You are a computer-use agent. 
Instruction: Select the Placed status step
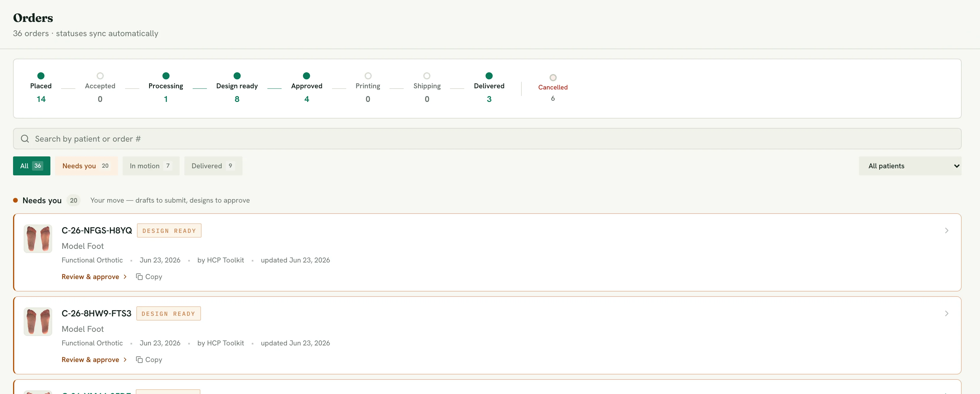[x=41, y=87]
